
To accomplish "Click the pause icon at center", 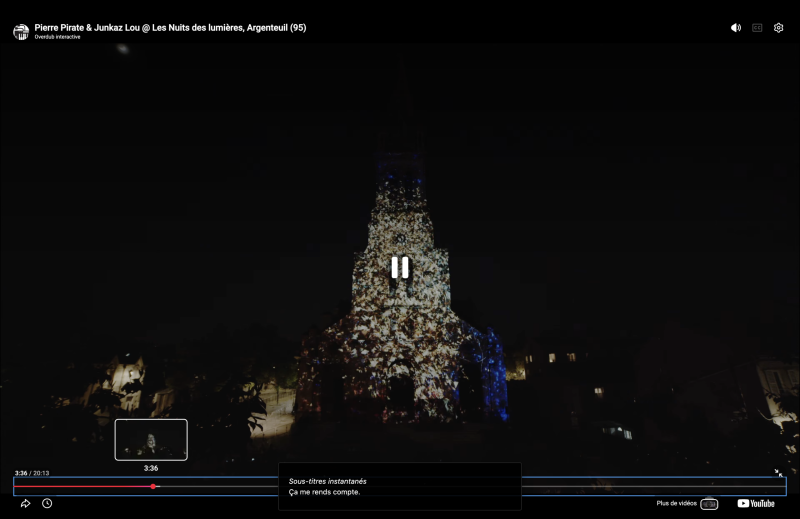I will (x=400, y=267).
